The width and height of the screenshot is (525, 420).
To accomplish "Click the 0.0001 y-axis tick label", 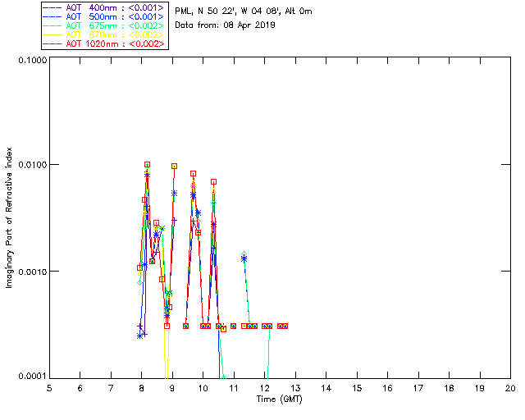I will [x=31, y=377].
